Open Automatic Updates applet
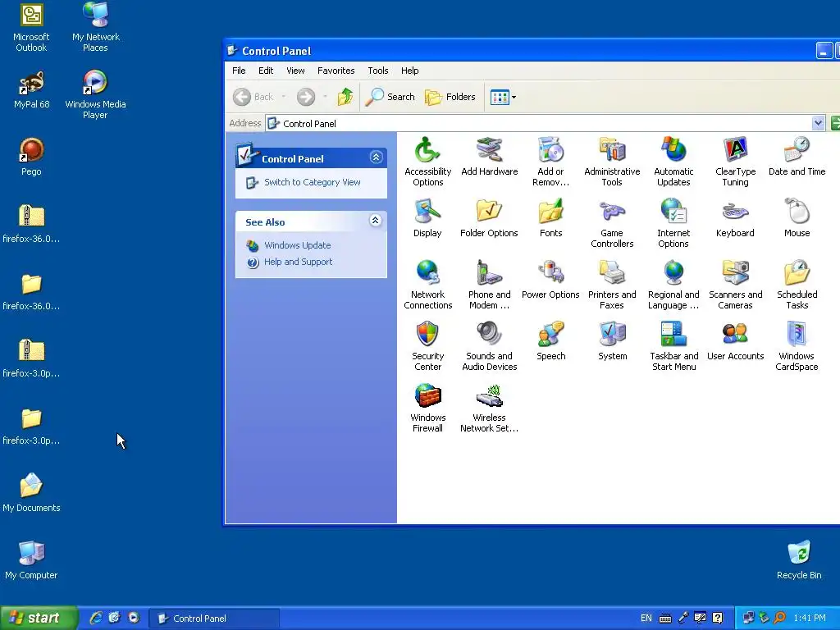 673,161
